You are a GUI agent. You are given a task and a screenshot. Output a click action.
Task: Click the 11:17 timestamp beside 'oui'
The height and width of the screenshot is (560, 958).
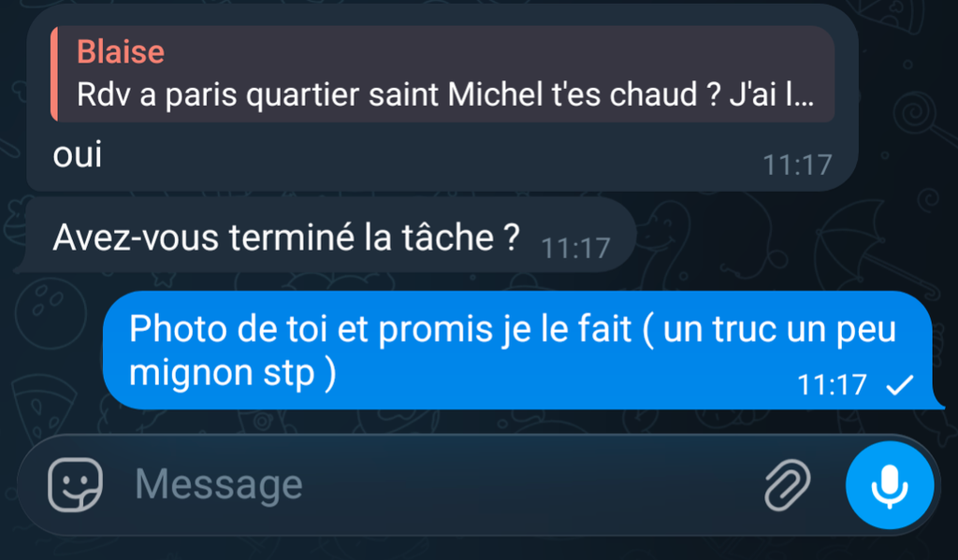(x=797, y=165)
